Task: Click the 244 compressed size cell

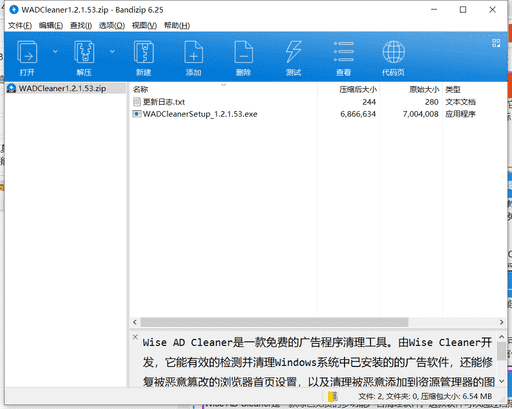Action: (x=369, y=102)
